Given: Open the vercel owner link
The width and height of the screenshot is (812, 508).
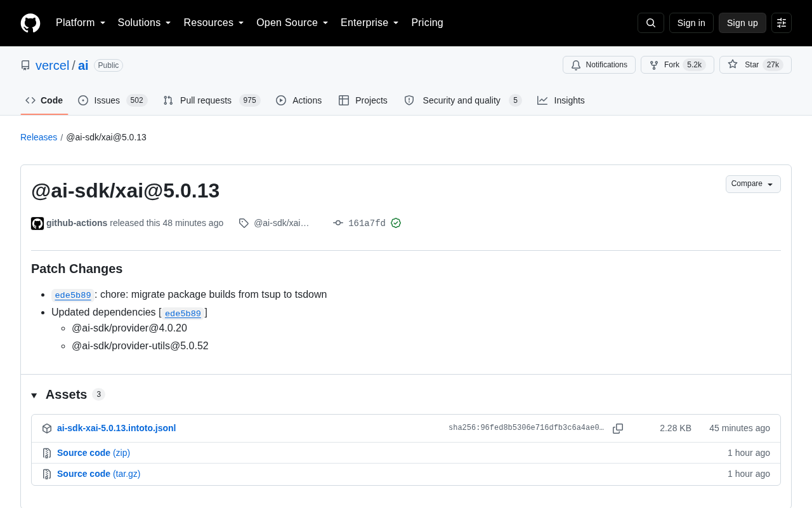Looking at the screenshot, I should [52, 65].
